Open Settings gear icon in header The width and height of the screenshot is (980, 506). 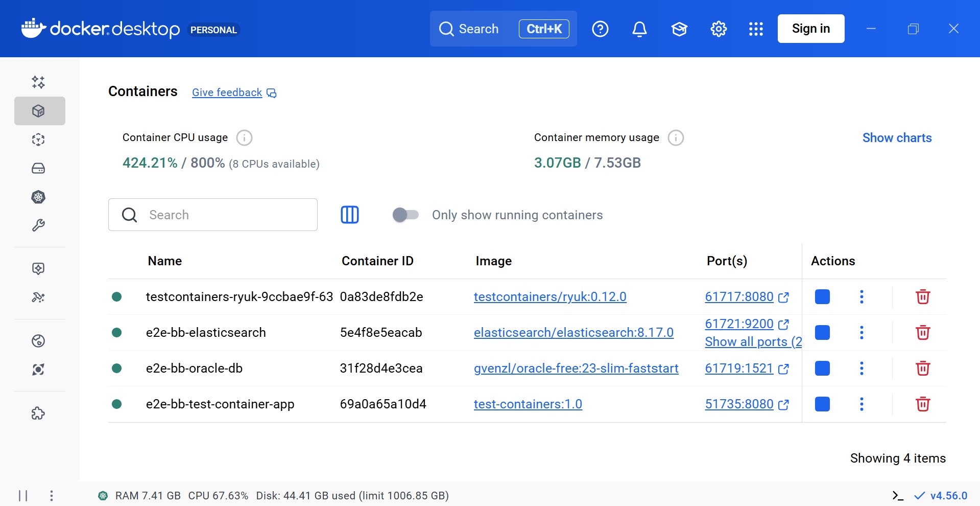pos(719,29)
